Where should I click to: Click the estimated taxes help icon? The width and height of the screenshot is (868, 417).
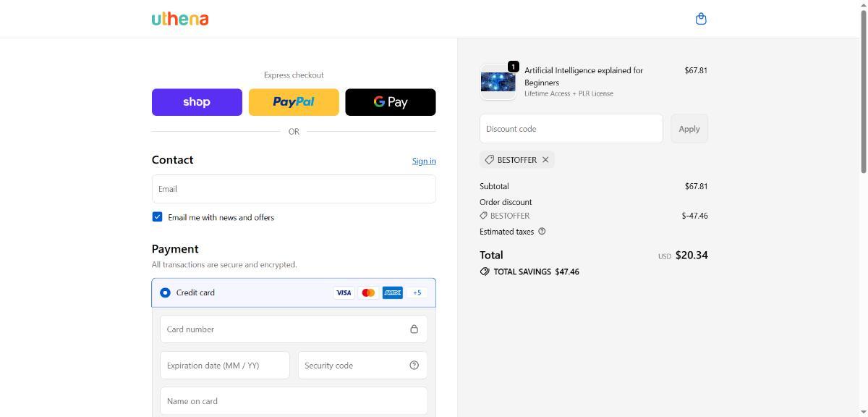(x=542, y=232)
